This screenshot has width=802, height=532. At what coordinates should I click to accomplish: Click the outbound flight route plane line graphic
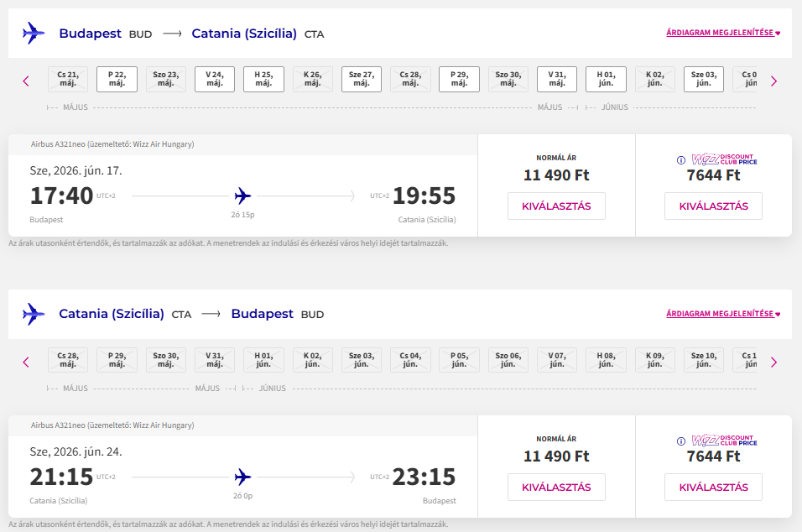click(243, 196)
